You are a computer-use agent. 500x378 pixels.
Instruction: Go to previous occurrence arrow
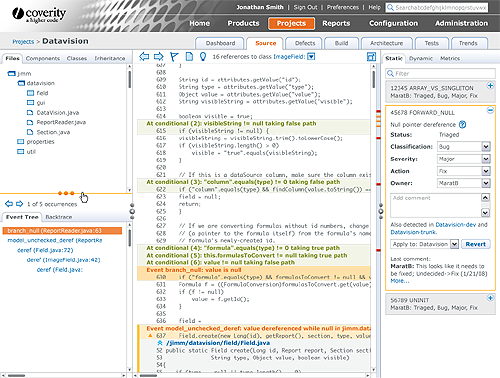pyautogui.click(x=9, y=204)
